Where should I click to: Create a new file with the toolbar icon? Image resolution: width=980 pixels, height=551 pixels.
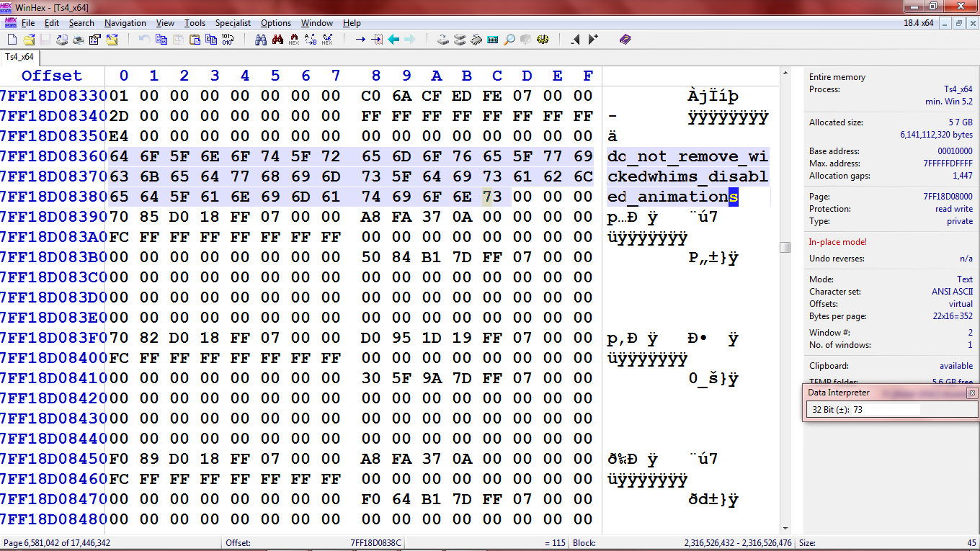coord(12,40)
